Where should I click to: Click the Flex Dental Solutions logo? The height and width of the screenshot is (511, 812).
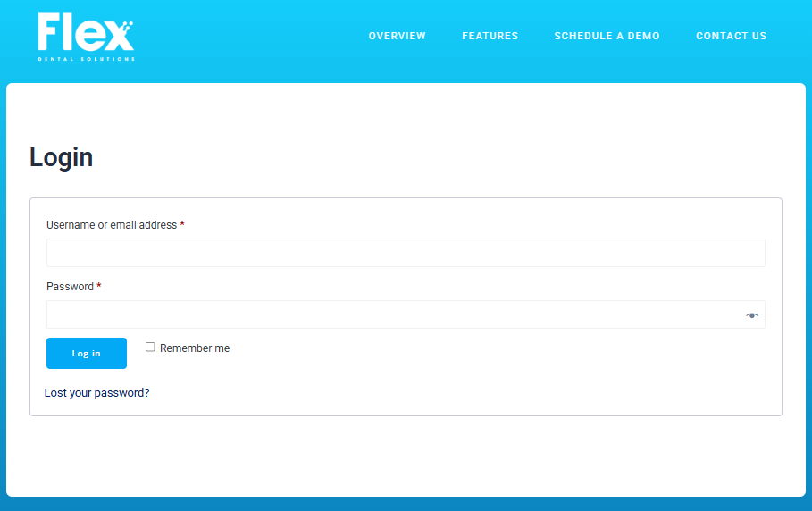tap(86, 37)
